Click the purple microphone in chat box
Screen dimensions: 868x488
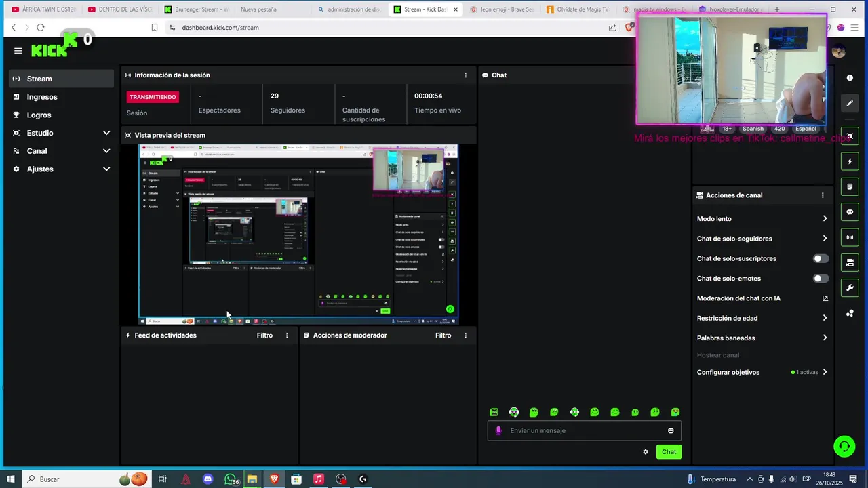[499, 430]
